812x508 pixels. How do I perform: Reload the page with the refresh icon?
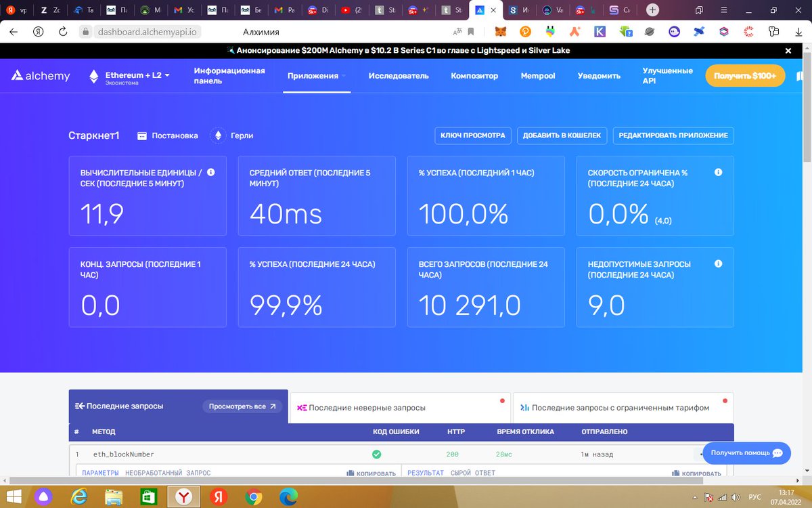tap(63, 32)
